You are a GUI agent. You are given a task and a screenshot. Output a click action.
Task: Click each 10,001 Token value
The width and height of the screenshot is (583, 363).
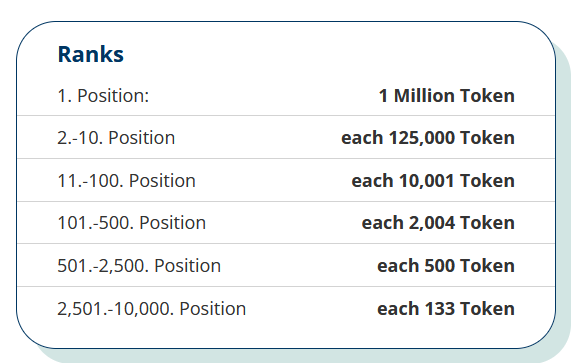433,181
